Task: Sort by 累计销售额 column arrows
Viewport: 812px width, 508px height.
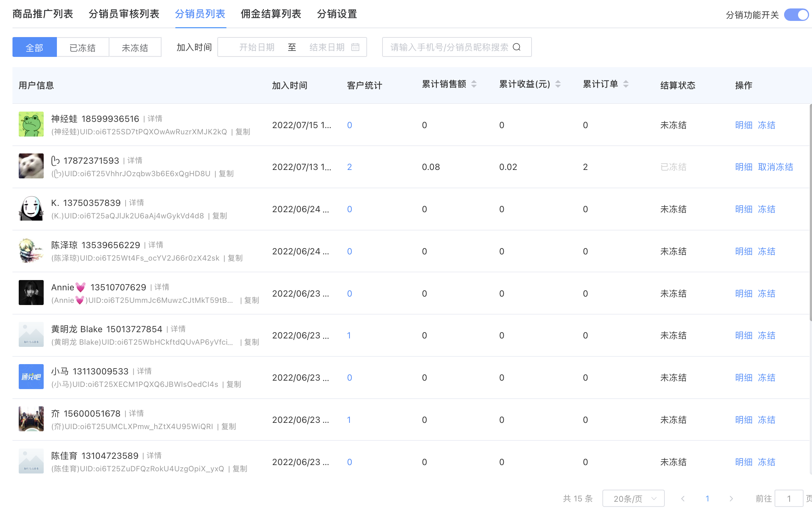Action: click(474, 84)
